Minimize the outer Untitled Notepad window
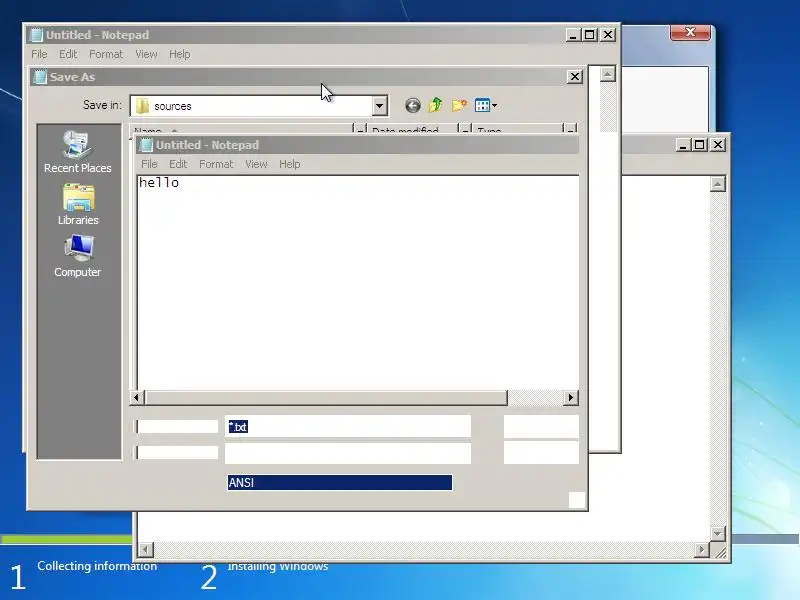The image size is (800, 600). [x=573, y=35]
